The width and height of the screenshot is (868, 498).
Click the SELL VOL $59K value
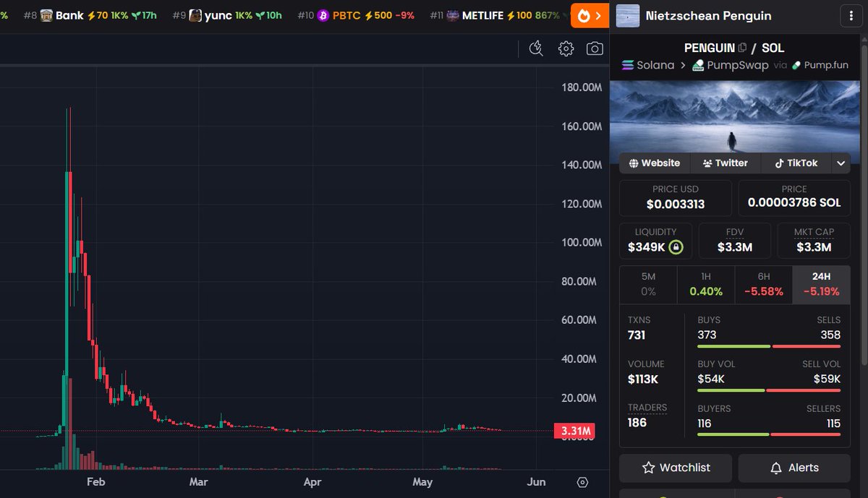827,379
